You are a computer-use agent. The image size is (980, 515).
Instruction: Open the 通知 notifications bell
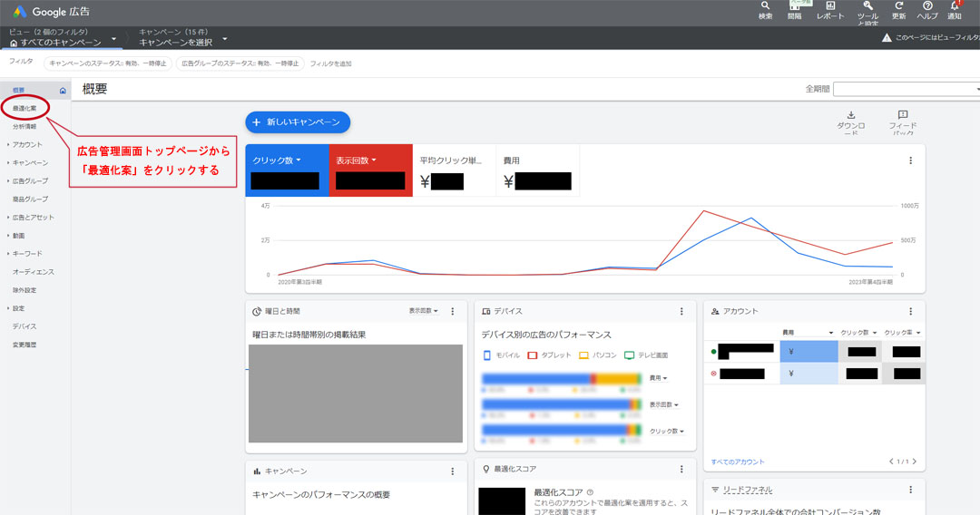(x=955, y=6)
